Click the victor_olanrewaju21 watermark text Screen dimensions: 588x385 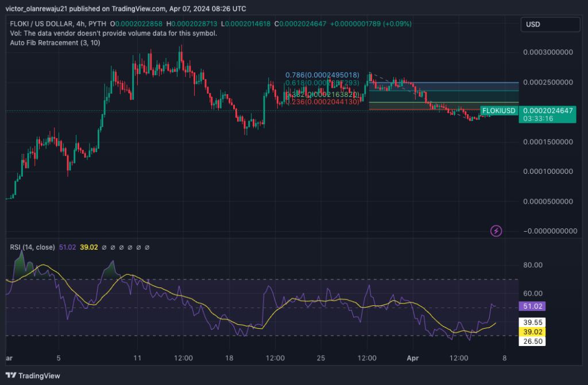pos(37,9)
